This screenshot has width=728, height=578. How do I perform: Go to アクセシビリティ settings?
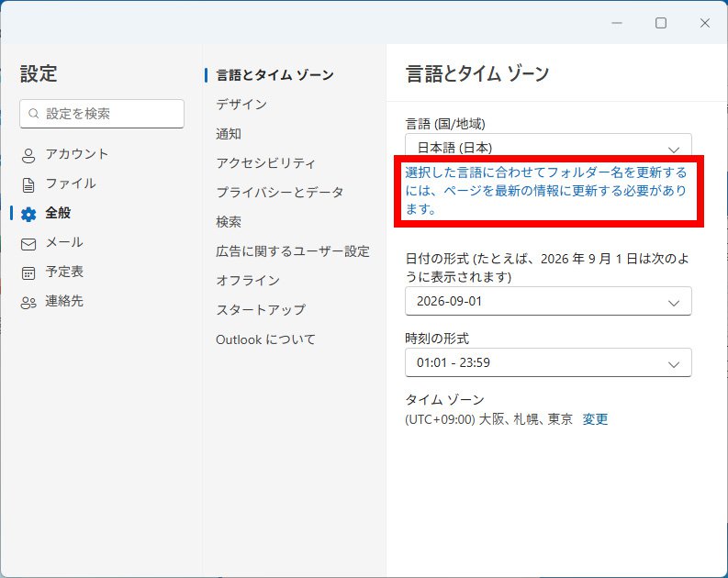[265, 163]
